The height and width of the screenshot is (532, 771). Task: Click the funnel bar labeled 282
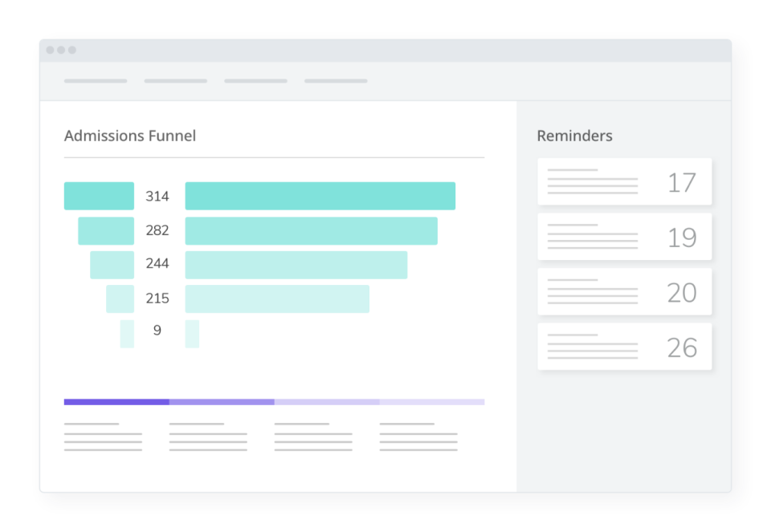[x=105, y=230]
